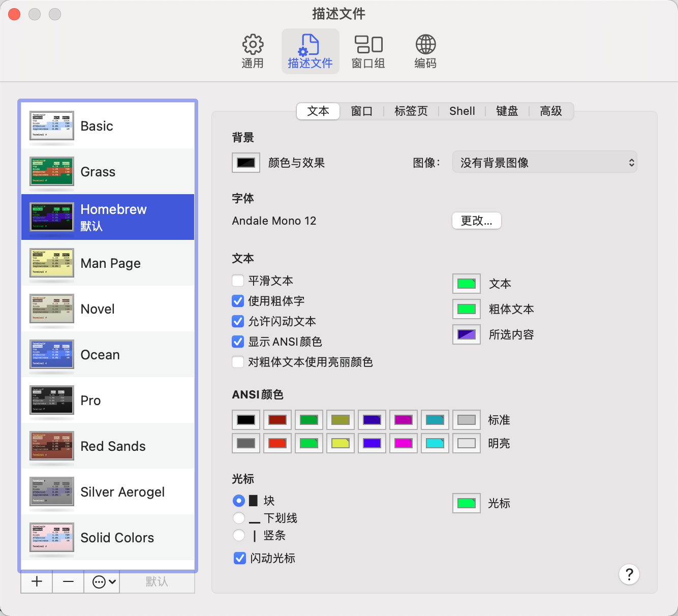Open the help question mark button
The image size is (678, 616).
tap(629, 575)
